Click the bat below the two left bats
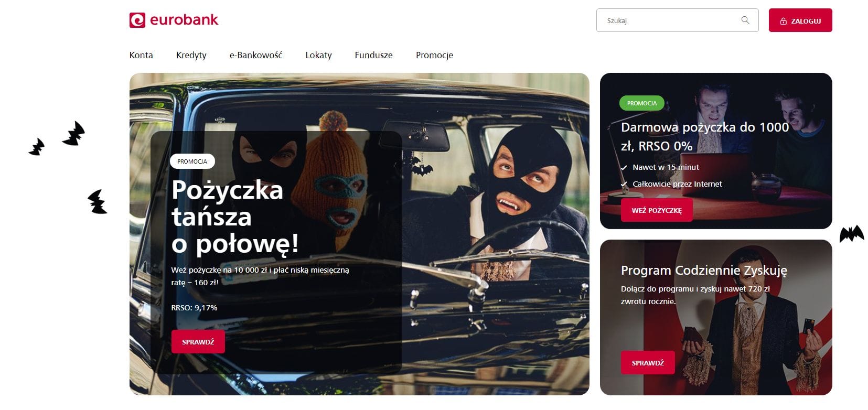868x410 pixels. (98, 202)
